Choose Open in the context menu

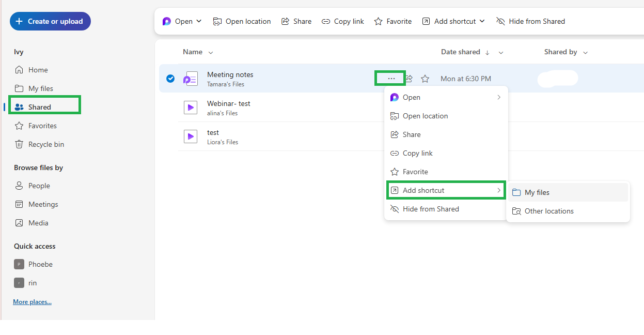tap(446, 97)
